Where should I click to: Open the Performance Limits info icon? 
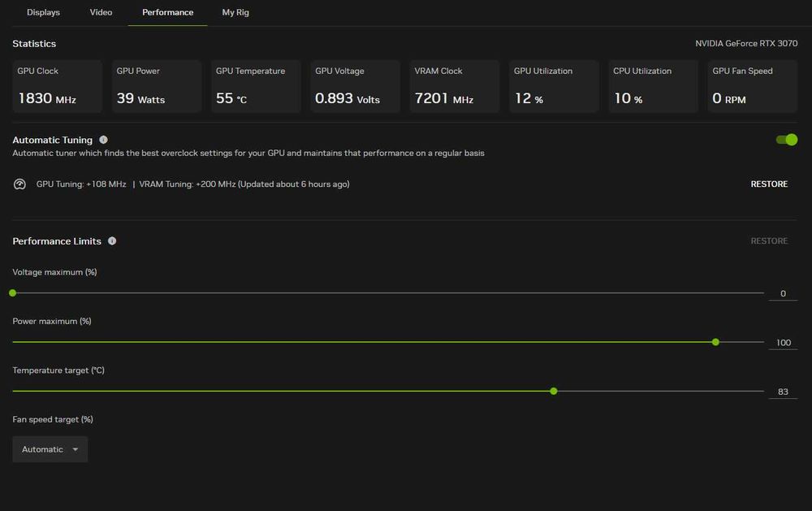coord(112,241)
